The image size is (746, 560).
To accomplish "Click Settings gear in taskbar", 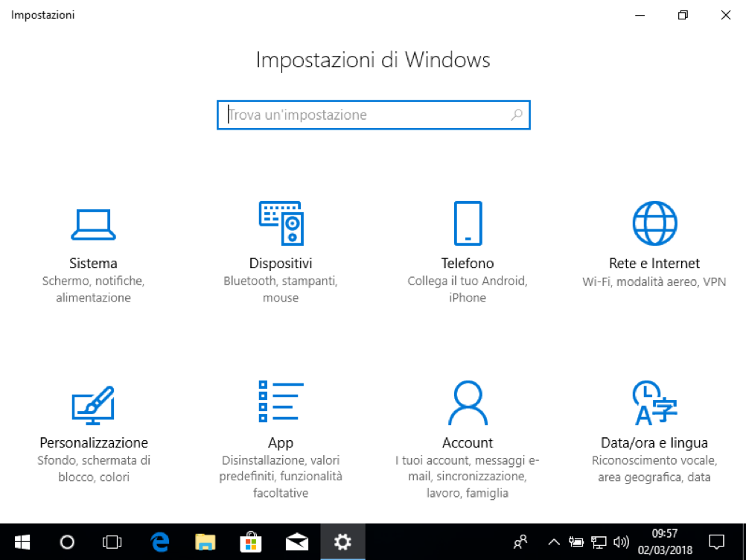I will [342, 542].
